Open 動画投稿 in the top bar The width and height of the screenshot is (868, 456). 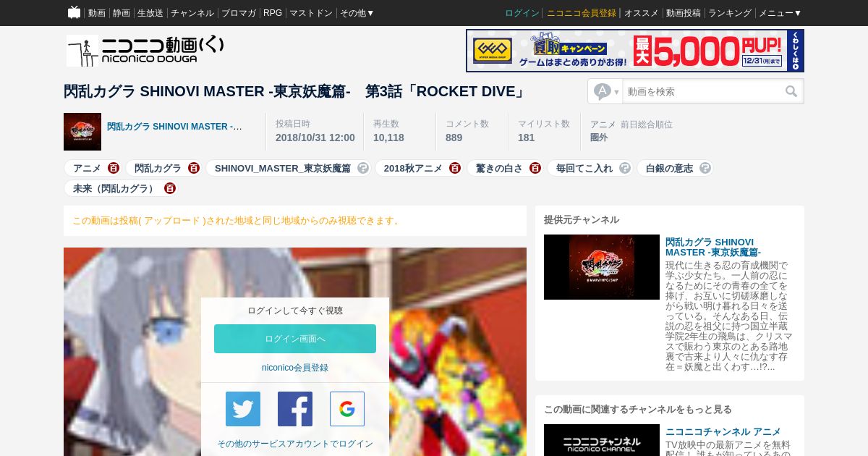point(684,13)
